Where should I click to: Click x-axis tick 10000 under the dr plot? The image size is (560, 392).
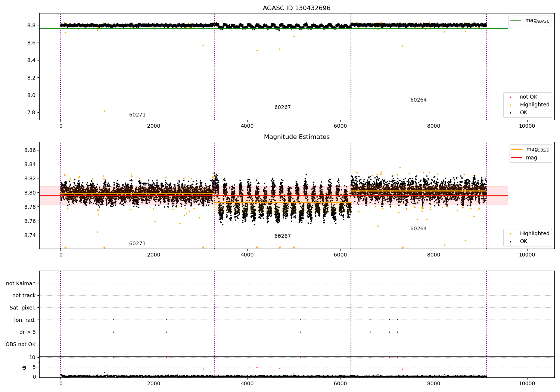point(527,384)
